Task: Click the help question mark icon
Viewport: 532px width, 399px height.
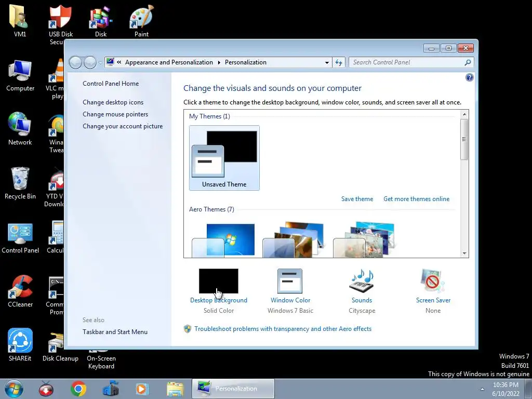Action: [469, 78]
